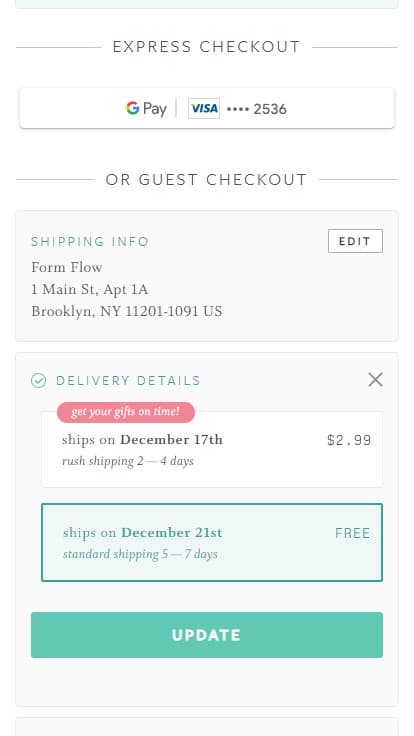The image size is (414, 736).
Task: Choose the $2.99 shipping price
Action: click(x=349, y=440)
